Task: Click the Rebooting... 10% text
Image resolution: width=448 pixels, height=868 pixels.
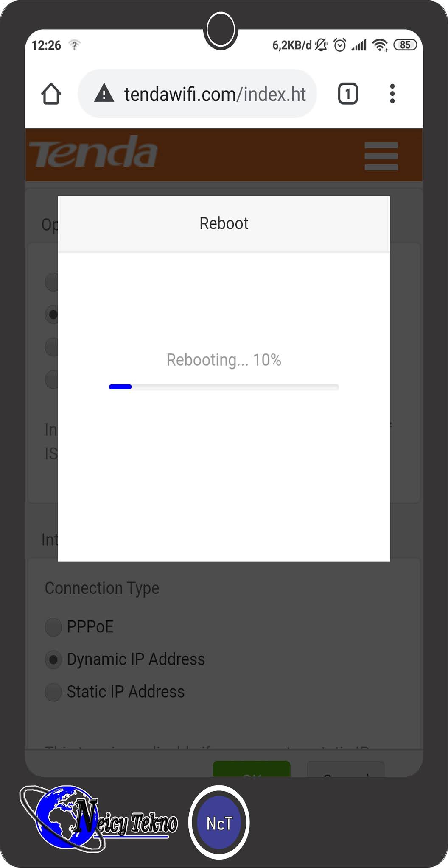Action: click(x=224, y=360)
